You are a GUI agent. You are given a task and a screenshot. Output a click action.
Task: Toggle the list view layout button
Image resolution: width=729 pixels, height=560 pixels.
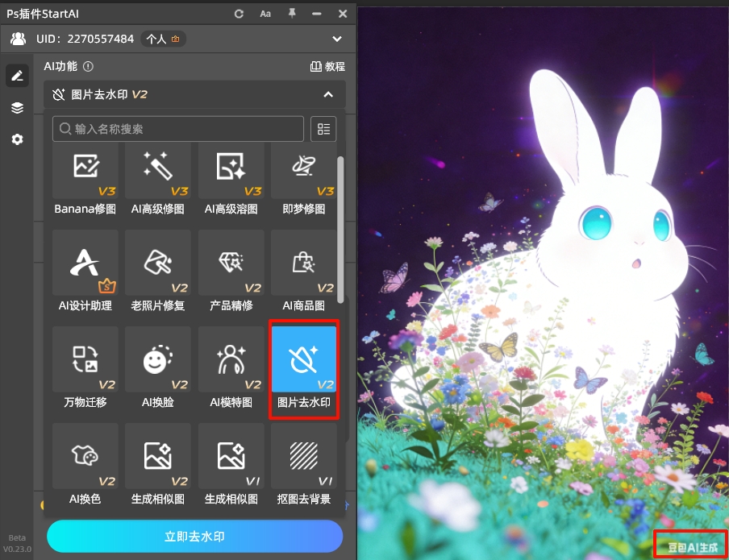[x=323, y=129]
